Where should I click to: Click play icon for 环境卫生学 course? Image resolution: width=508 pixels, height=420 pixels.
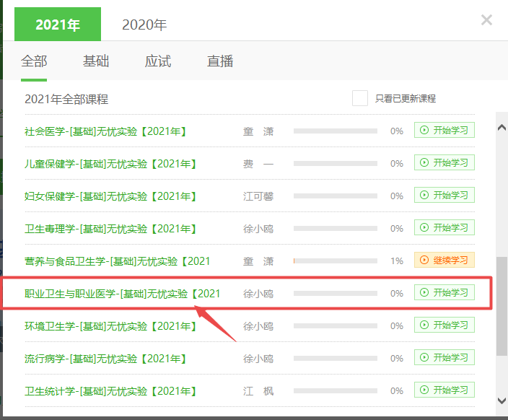coord(424,325)
